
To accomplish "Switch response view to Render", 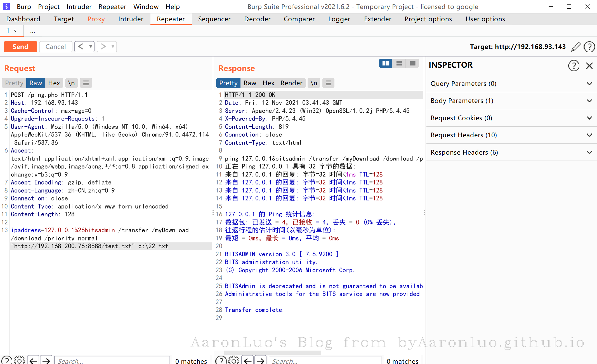I will click(291, 83).
